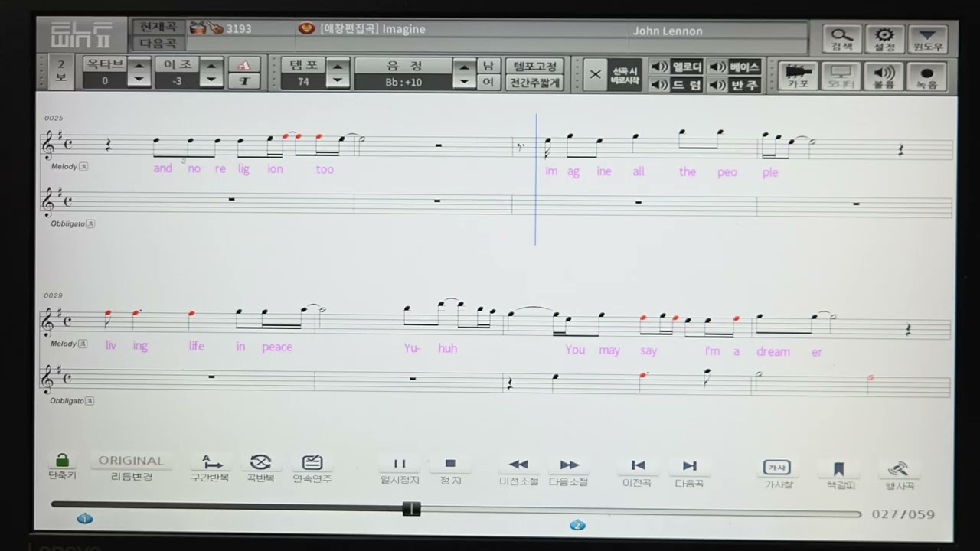
Task: Increase 템포 with the up arrow
Action: coord(338,65)
